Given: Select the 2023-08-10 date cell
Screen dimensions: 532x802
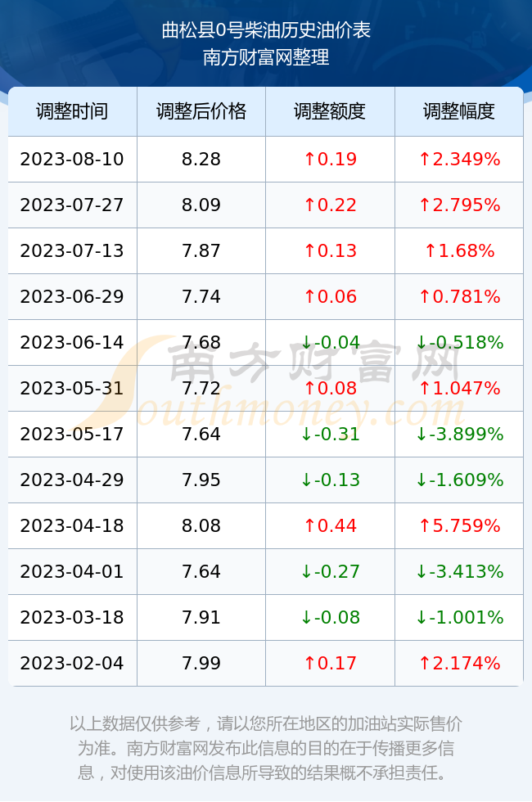Looking at the screenshot, I should point(72,159).
